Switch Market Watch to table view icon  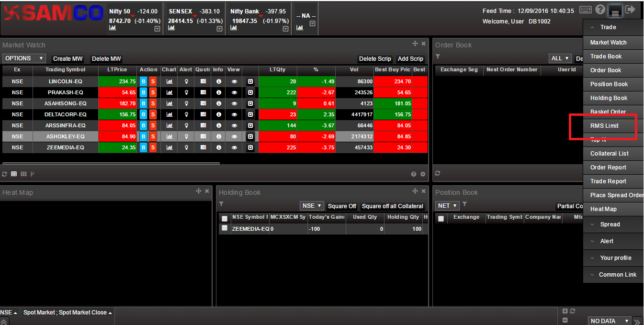pos(14,174)
